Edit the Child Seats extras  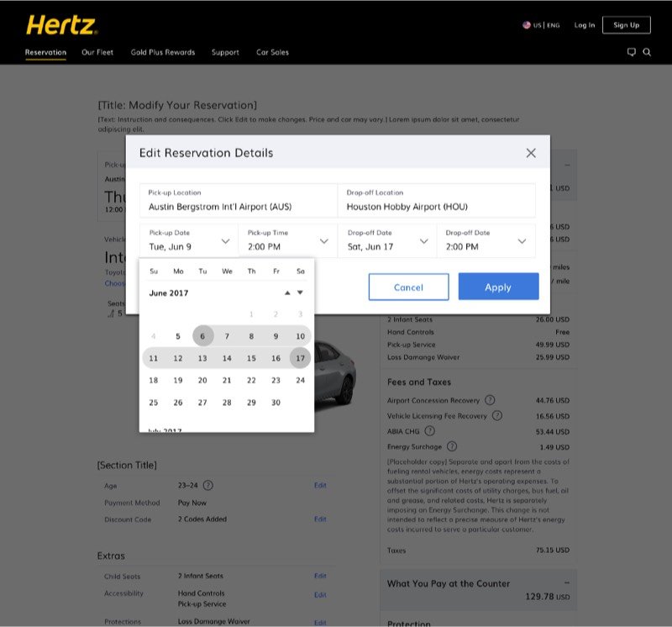[x=320, y=576]
